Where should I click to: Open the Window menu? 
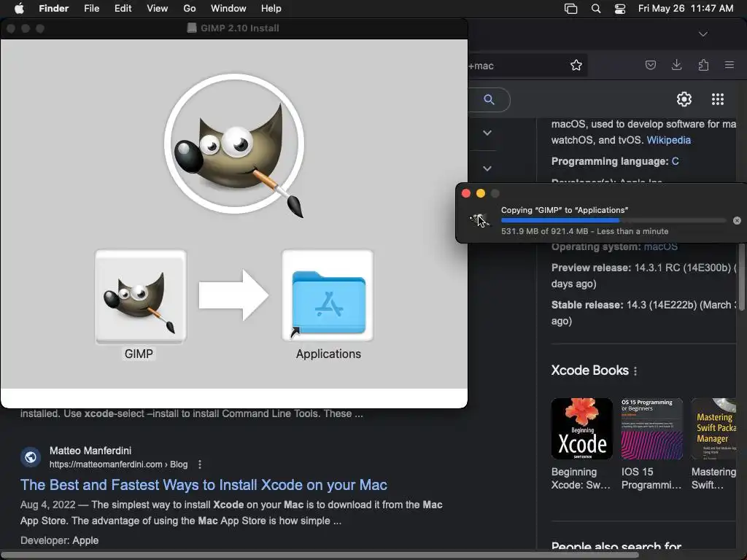pyautogui.click(x=228, y=8)
